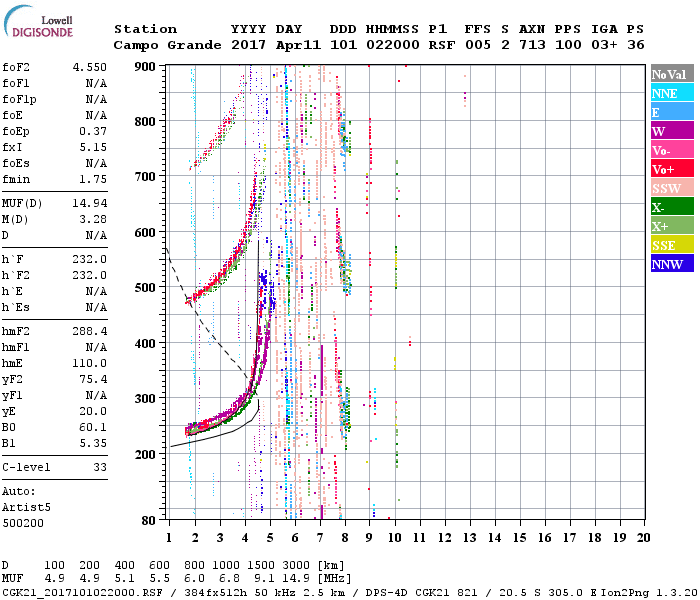Image resolution: width=700 pixels, height=600 pixels.
Task: Select the X- dark green legend swatch
Action: point(672,207)
